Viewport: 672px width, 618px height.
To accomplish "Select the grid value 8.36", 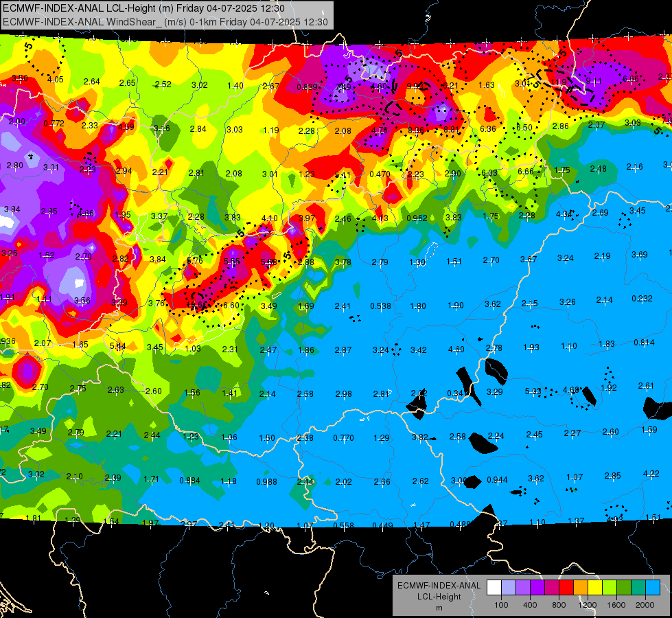I will click(x=416, y=130).
